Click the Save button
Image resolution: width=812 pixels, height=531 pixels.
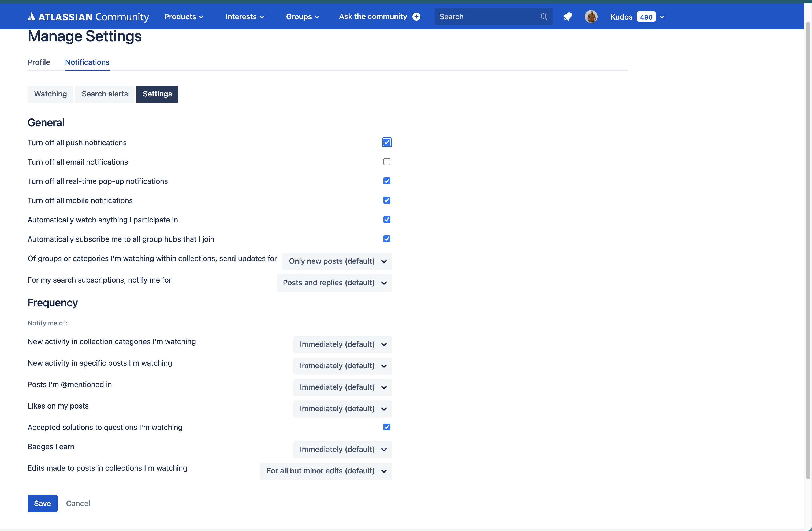[42, 503]
